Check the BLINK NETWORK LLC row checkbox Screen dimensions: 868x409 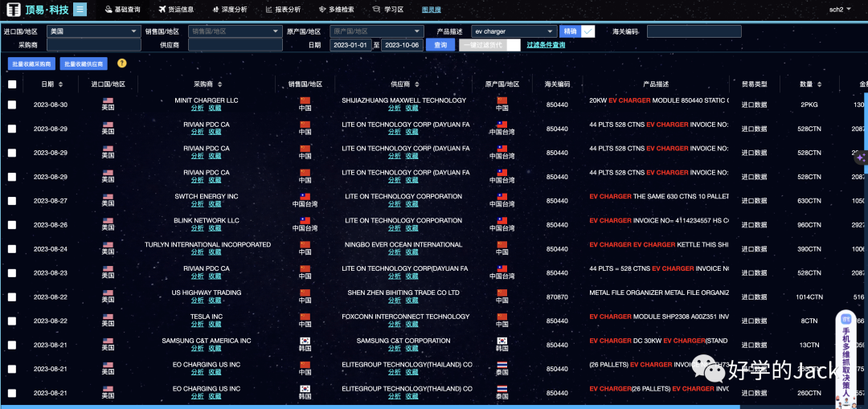[x=12, y=225]
